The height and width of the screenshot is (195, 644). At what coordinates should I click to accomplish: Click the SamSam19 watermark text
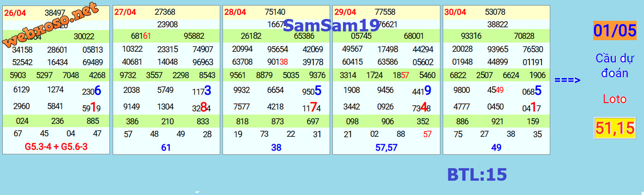click(331, 25)
